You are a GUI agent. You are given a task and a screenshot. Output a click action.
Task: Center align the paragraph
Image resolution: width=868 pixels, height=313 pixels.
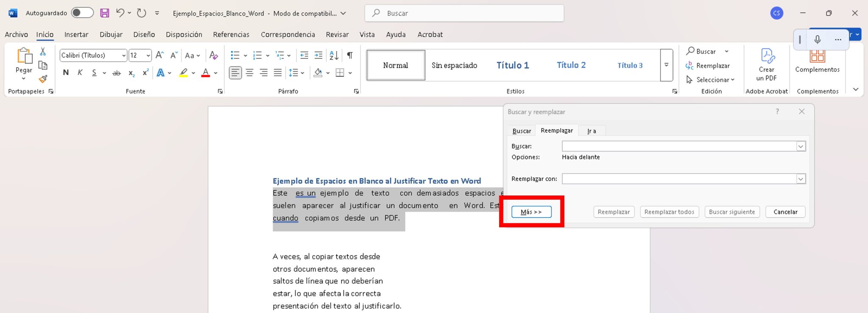click(250, 73)
